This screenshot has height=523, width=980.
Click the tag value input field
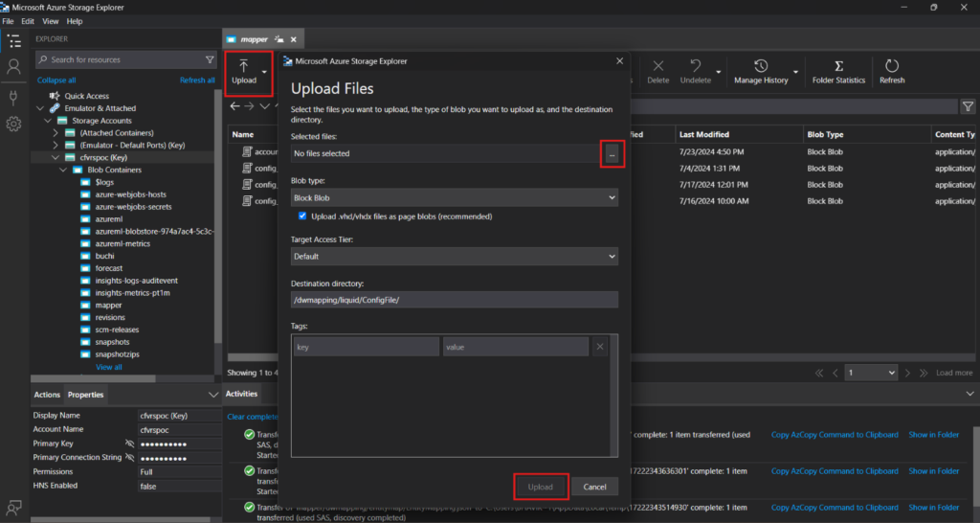[516, 347]
